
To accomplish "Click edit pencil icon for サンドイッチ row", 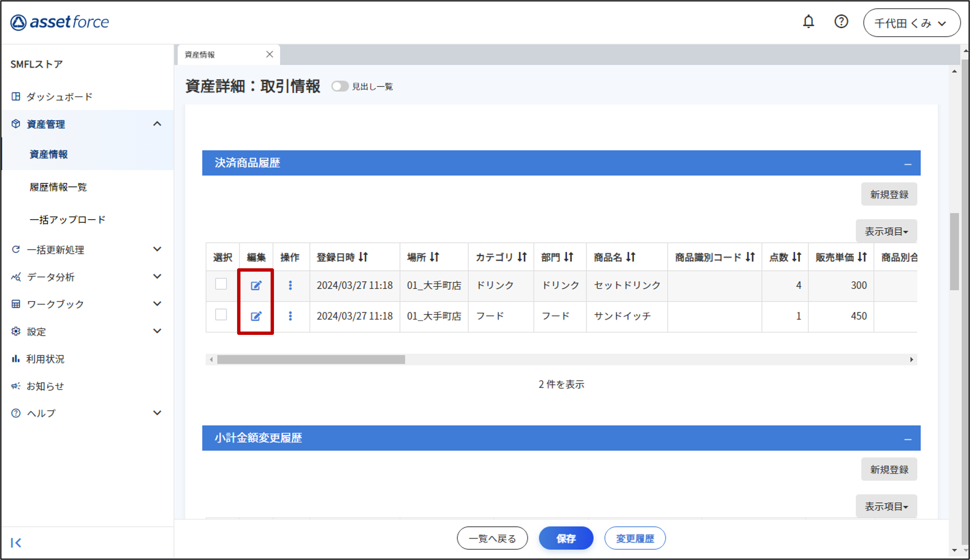I will [x=256, y=316].
